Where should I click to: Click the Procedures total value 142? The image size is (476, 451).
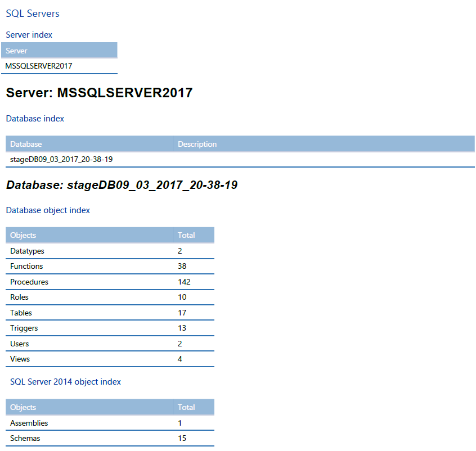tap(184, 282)
